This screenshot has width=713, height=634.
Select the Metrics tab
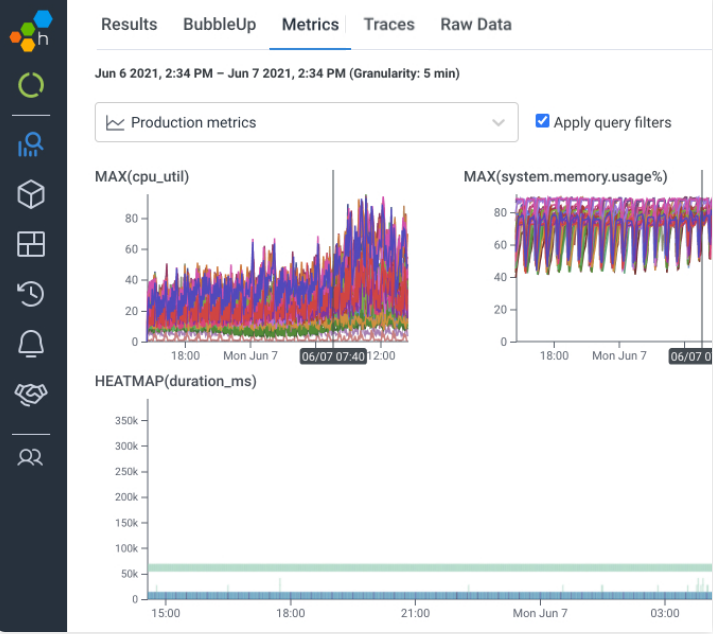(310, 24)
